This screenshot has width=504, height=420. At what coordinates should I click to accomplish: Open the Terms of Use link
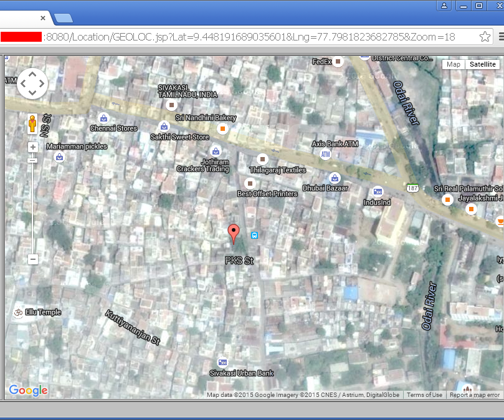coord(424,394)
